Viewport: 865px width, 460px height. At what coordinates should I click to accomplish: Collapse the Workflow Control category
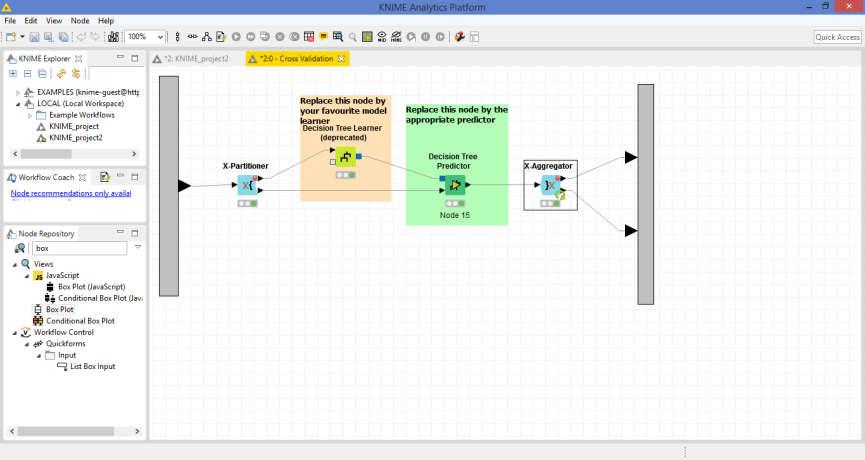tap(15, 333)
